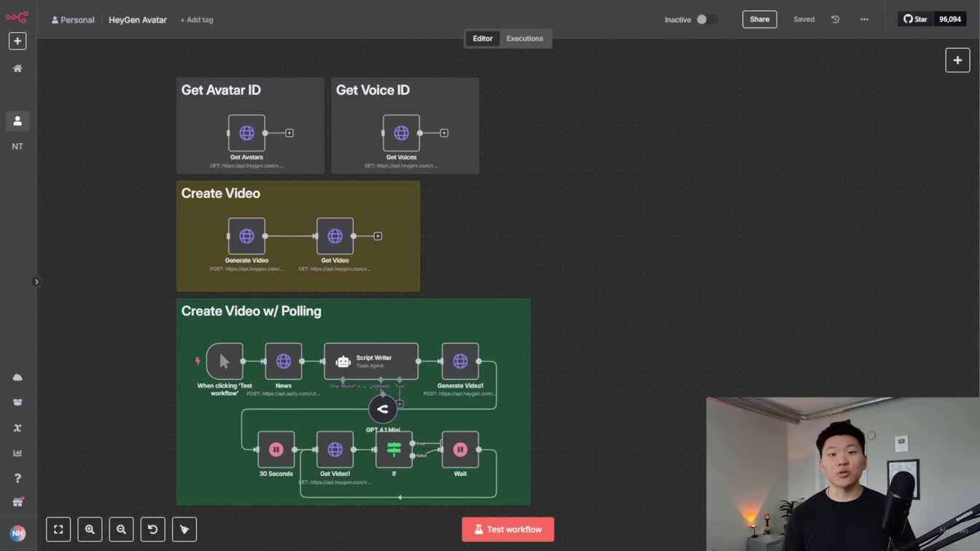Click the Saved status text
The image size is (980, 551).
pos(804,20)
